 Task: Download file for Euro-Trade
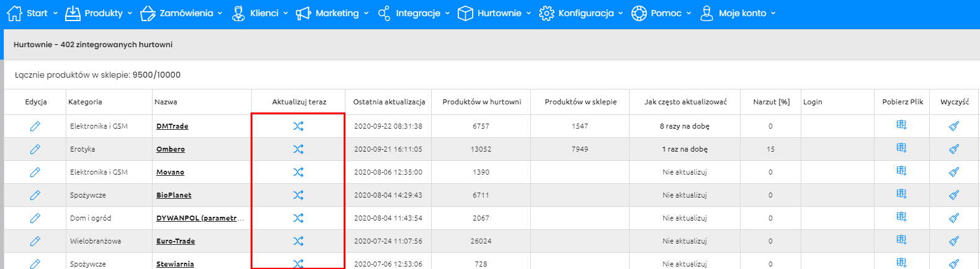coord(902,240)
